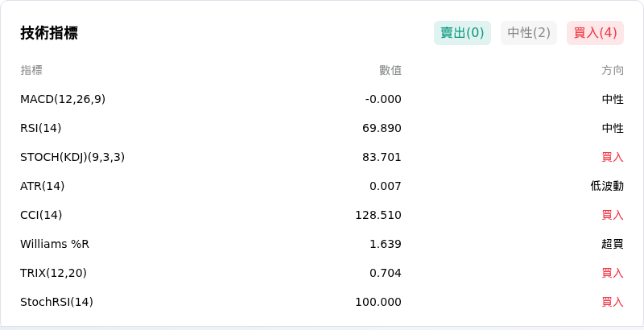644x330 pixels.
Task: Click the 低波動 direction for ATR
Action: [x=607, y=187]
